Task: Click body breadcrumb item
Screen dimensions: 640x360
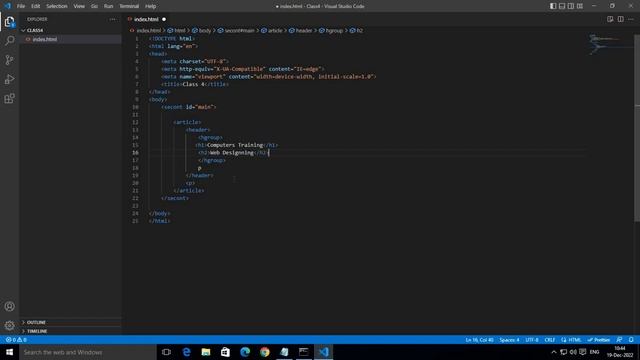Action: (x=202, y=30)
